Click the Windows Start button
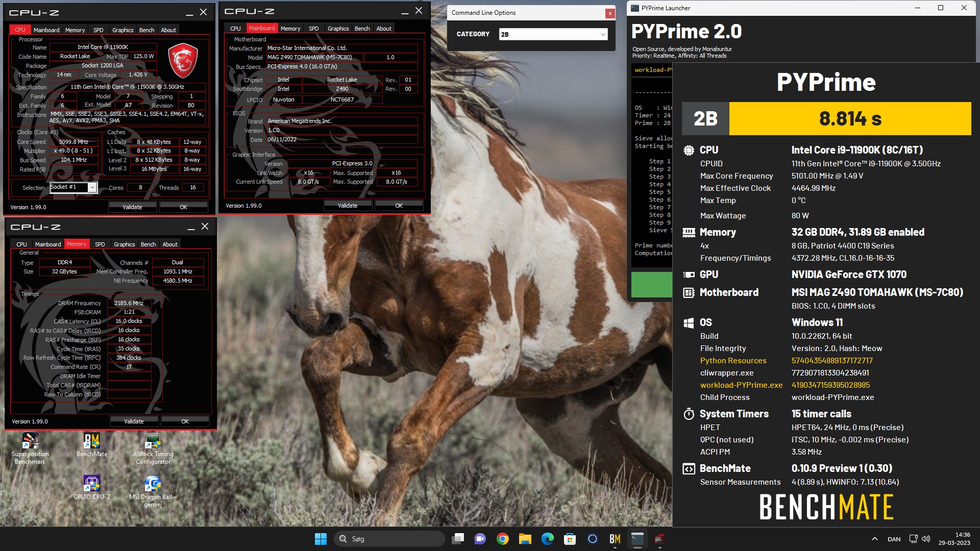This screenshot has height=551, width=980. tap(321, 539)
